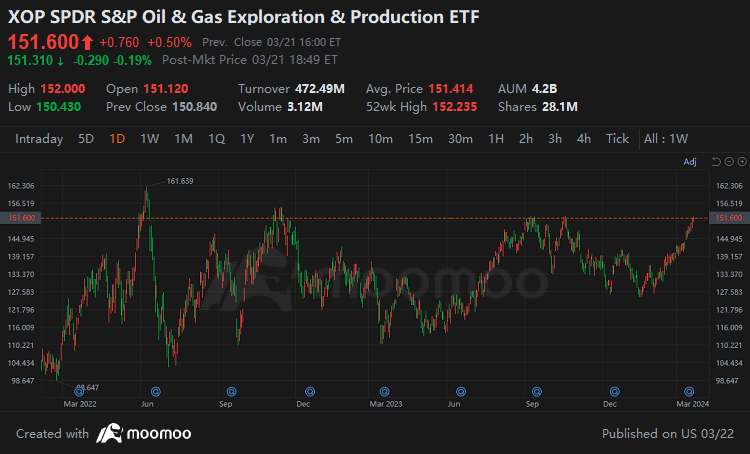Select the 15m interval
Image resolution: width=750 pixels, height=454 pixels.
(x=420, y=139)
